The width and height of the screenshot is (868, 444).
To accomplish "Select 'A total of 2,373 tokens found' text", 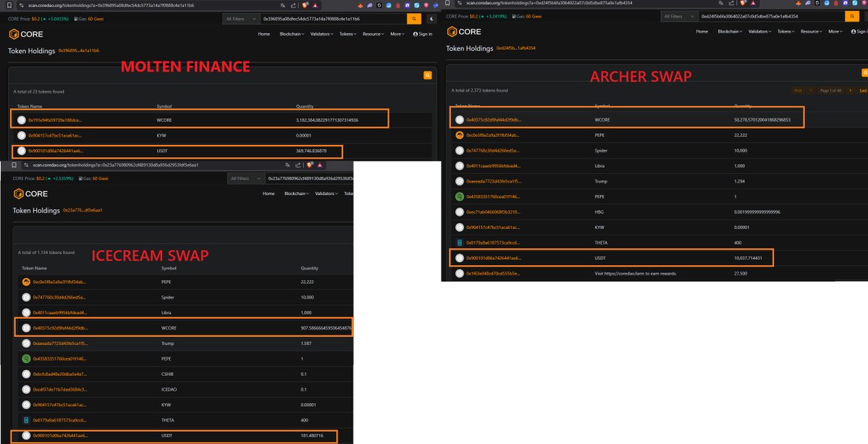I will pos(479,91).
